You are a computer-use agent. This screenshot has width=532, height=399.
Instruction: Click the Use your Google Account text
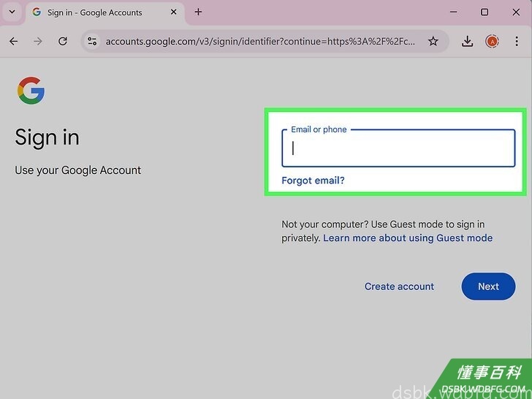77,170
